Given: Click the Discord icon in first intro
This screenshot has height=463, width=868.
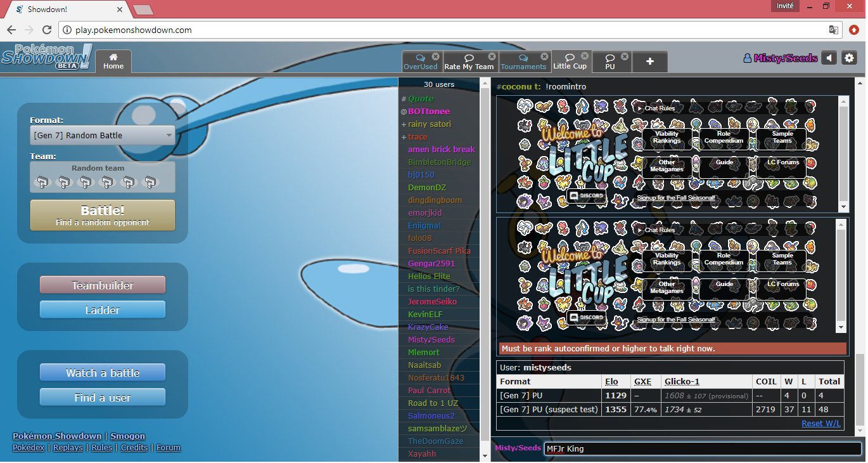Looking at the screenshot, I should pos(587,197).
